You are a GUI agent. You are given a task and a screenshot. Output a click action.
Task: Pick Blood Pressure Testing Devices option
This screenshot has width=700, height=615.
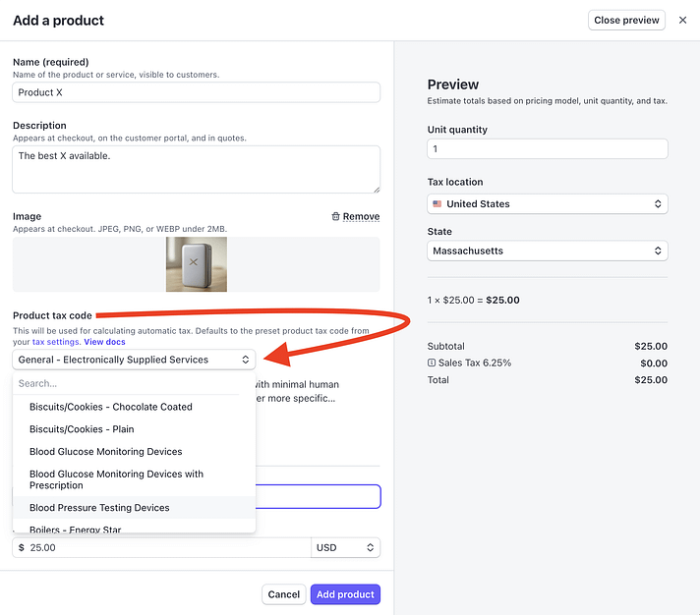point(99,508)
